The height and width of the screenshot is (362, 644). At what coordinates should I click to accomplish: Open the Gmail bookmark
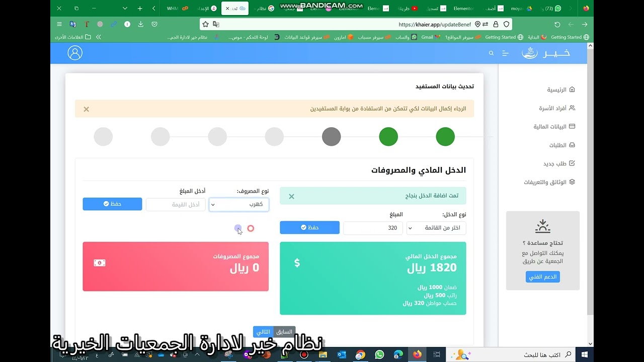[431, 37]
